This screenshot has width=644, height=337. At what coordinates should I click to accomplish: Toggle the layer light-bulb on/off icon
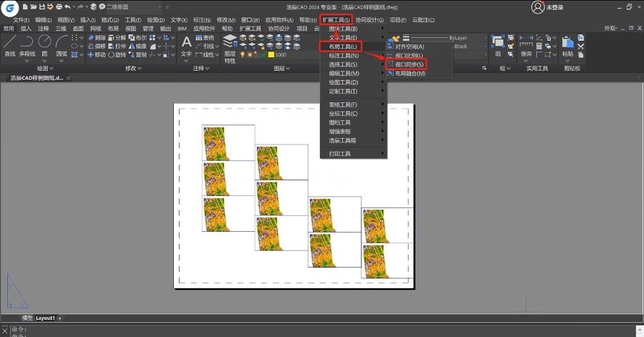pyautogui.click(x=243, y=54)
